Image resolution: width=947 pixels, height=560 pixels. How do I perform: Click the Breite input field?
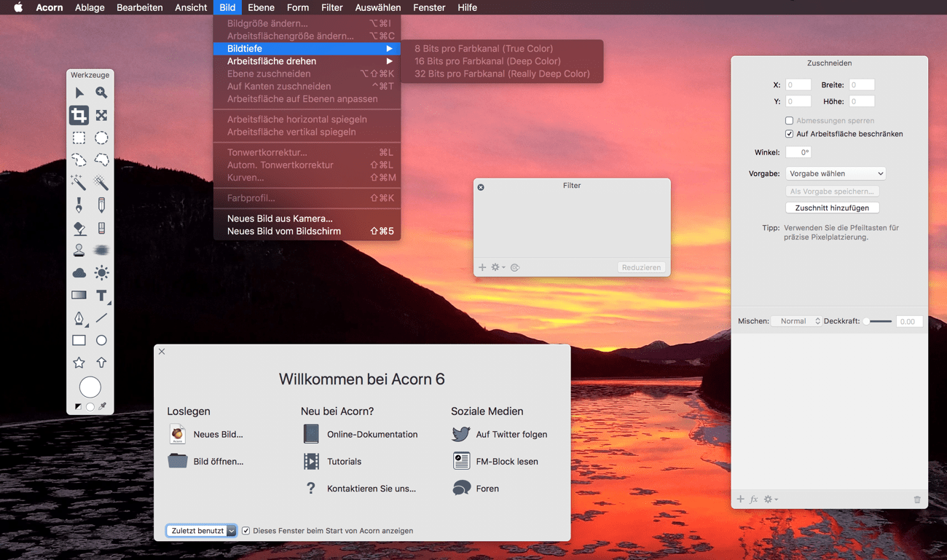(x=862, y=85)
